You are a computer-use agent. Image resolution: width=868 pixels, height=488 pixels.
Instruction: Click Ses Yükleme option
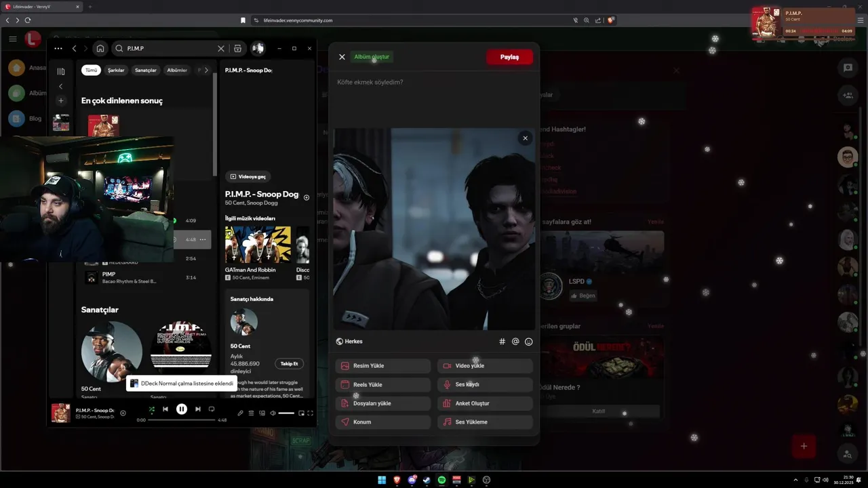pos(485,422)
